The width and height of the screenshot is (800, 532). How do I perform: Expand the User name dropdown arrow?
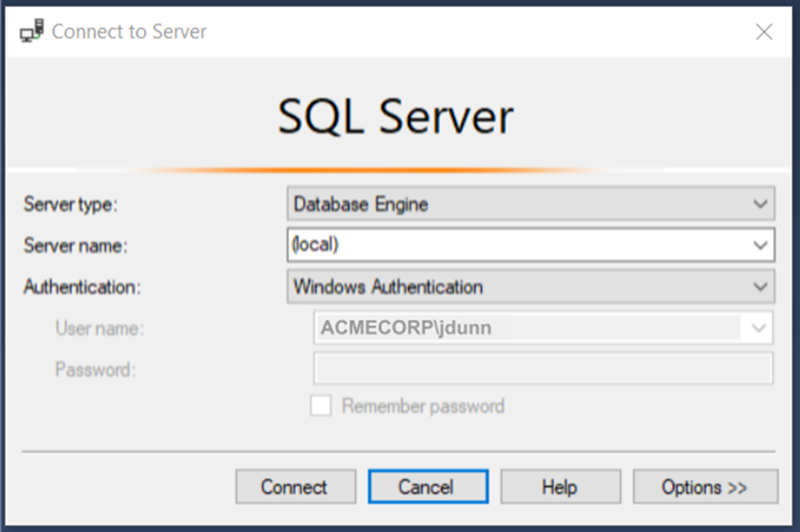tap(758, 328)
